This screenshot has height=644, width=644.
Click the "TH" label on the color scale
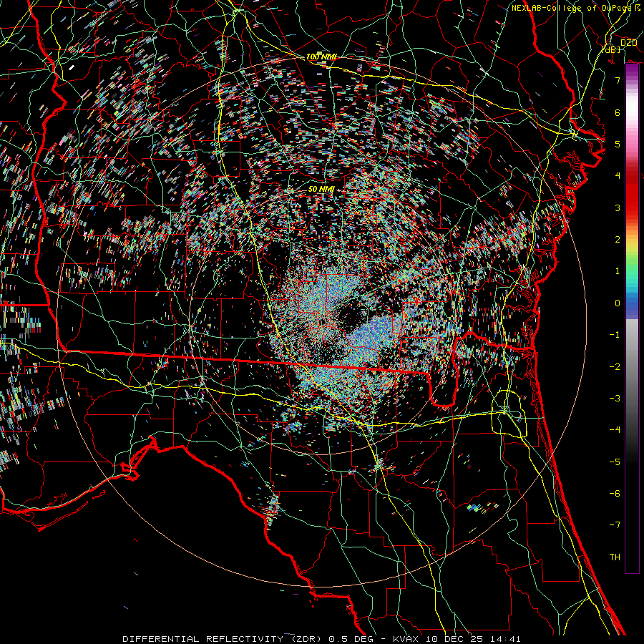pyautogui.click(x=615, y=557)
